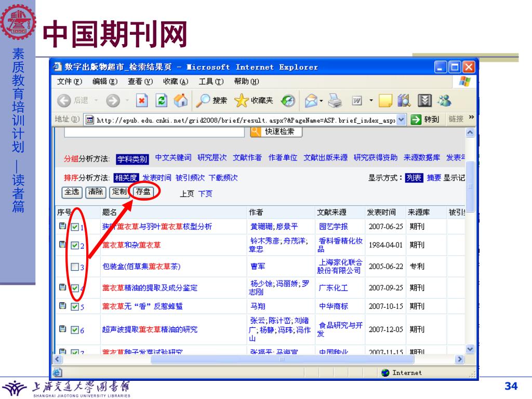Click the orange 快速检索 magnifier icon
532x399 pixels.
pyautogui.click(x=256, y=131)
